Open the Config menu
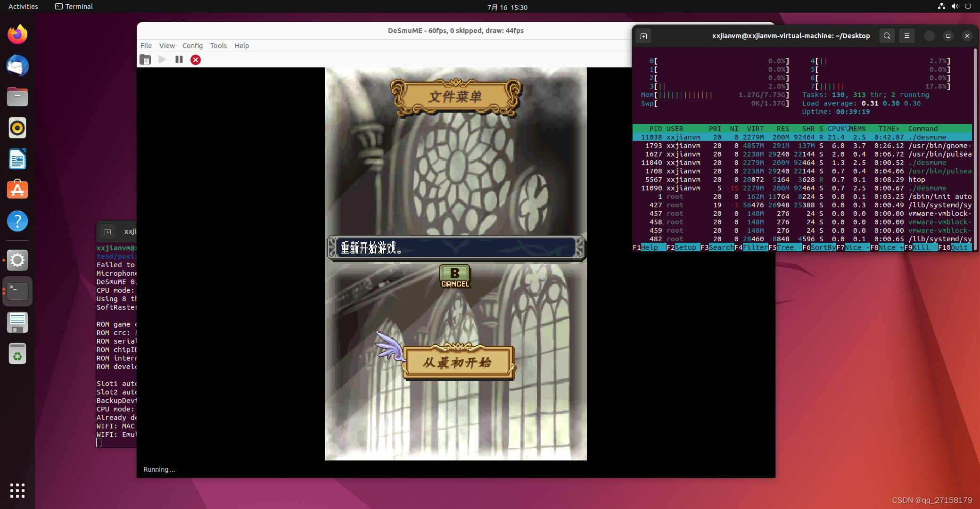Screen dimensions: 980x509 click(x=192, y=46)
